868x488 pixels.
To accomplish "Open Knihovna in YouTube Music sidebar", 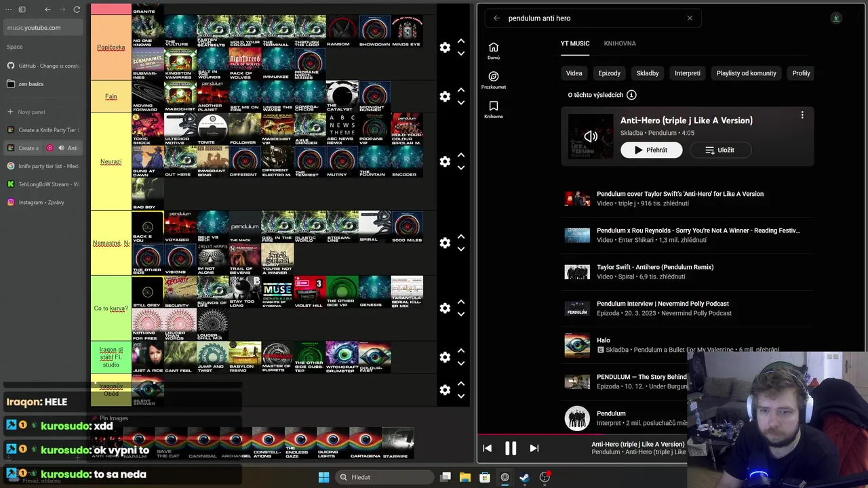I will (x=494, y=110).
